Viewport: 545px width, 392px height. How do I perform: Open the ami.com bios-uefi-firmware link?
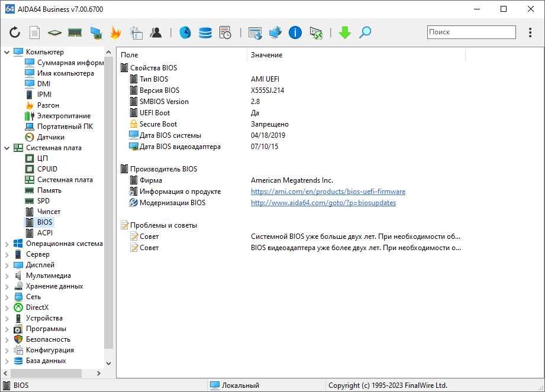(x=328, y=192)
